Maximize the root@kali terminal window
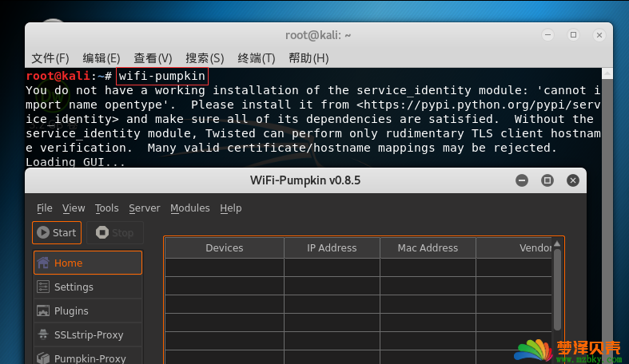This screenshot has width=629, height=364. pos(574,35)
